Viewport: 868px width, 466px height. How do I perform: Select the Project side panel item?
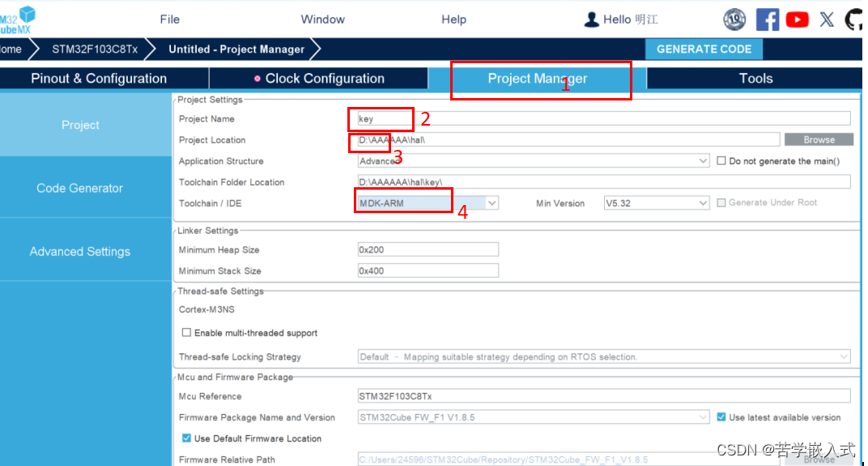click(x=86, y=125)
